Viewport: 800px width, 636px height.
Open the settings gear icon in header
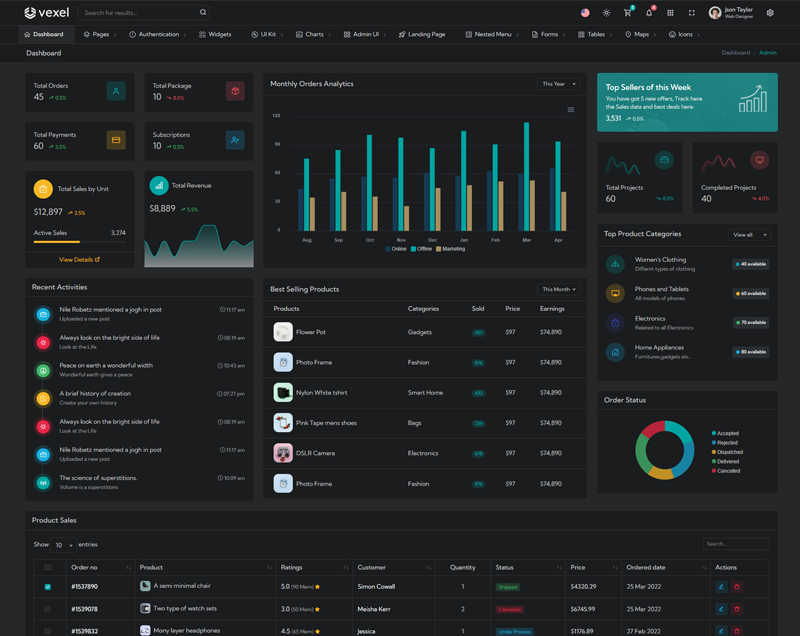770,13
